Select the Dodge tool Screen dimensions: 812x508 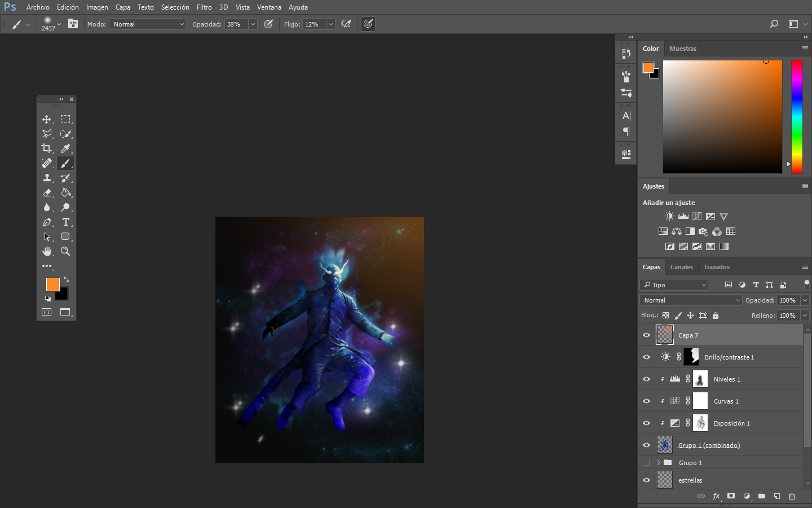pos(65,207)
